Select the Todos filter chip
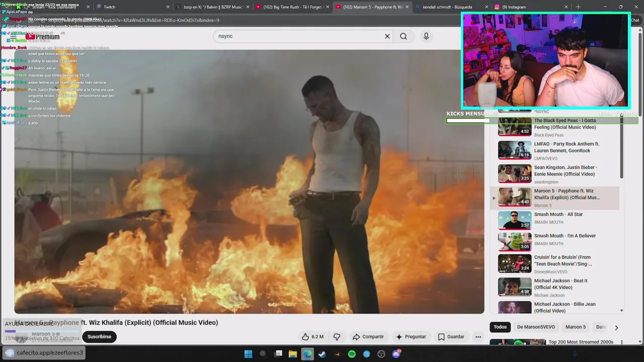The image size is (644, 362). coord(500,327)
